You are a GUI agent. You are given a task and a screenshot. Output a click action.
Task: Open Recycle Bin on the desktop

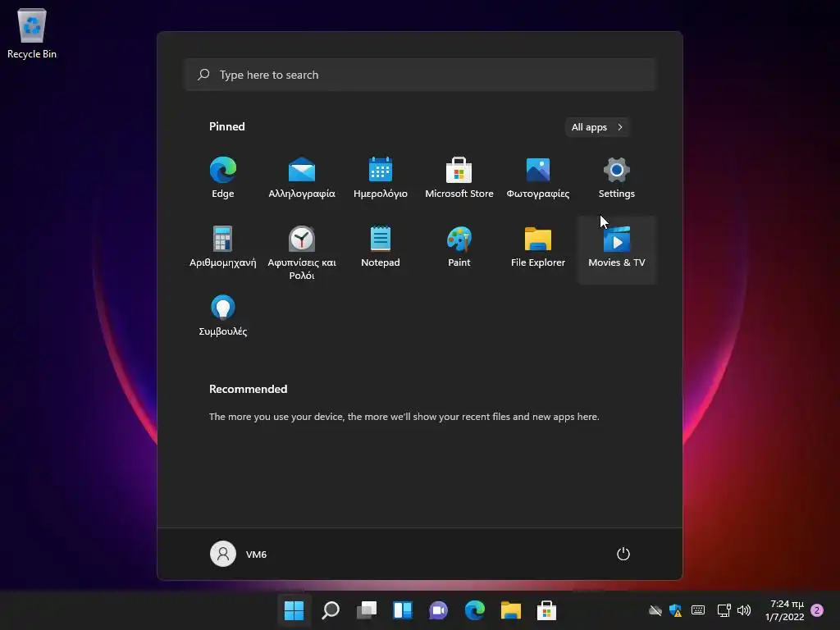click(x=32, y=33)
